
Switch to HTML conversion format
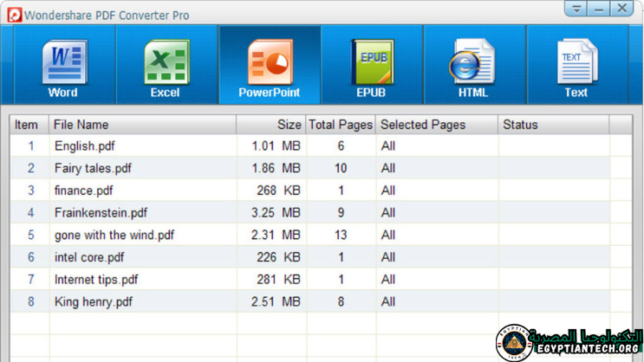coord(472,65)
